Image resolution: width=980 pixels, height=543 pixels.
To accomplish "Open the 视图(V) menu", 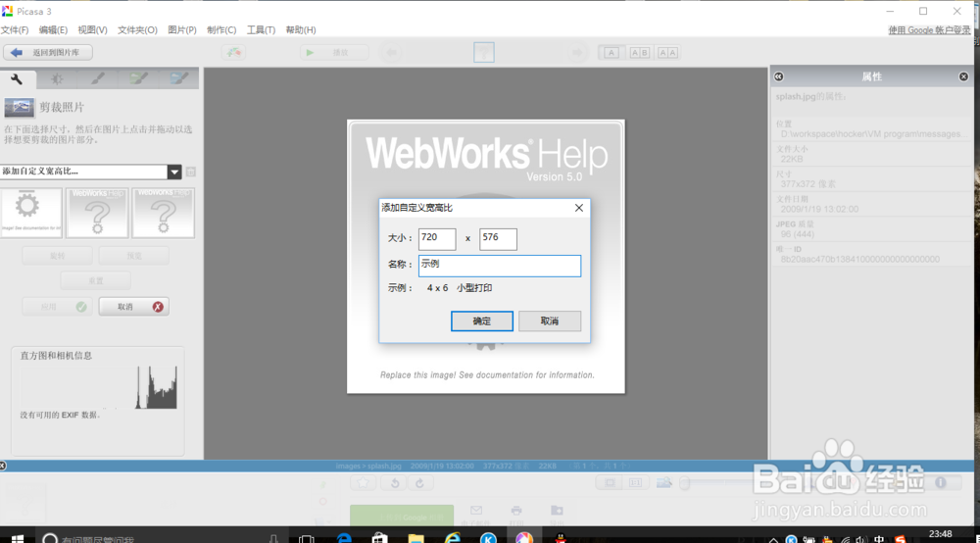I will pyautogui.click(x=92, y=30).
